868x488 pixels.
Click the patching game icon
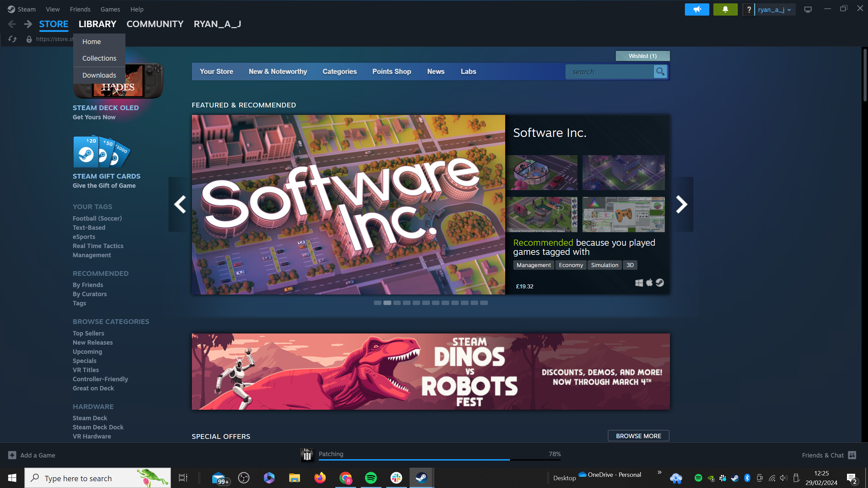pos(307,455)
